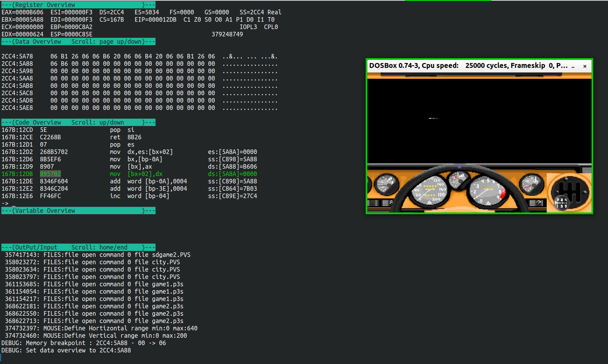Click the ES=5034 segment register
Viewport: 608px width, 364px height.
147,12
